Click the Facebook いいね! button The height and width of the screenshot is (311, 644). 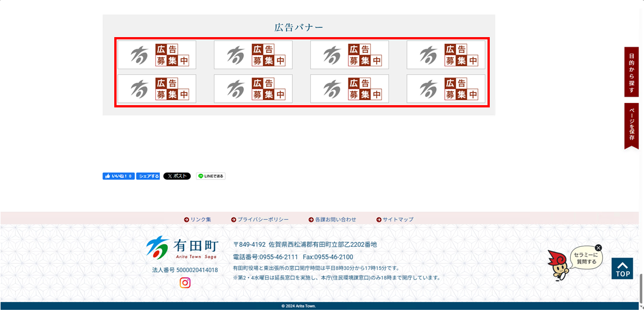pos(118,176)
